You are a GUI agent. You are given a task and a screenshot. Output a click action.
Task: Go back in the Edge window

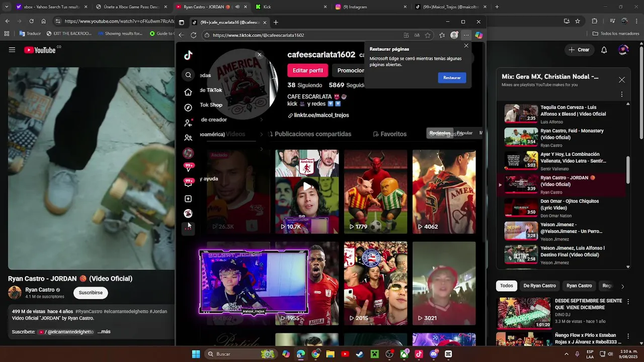[x=181, y=35]
